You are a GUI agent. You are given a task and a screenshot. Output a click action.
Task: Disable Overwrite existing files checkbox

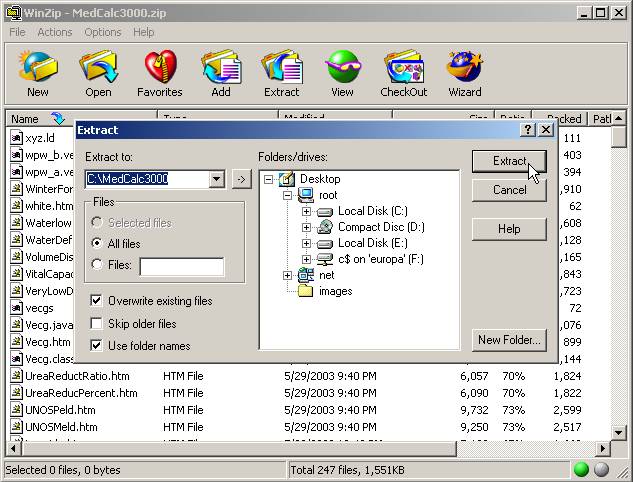coord(96,301)
